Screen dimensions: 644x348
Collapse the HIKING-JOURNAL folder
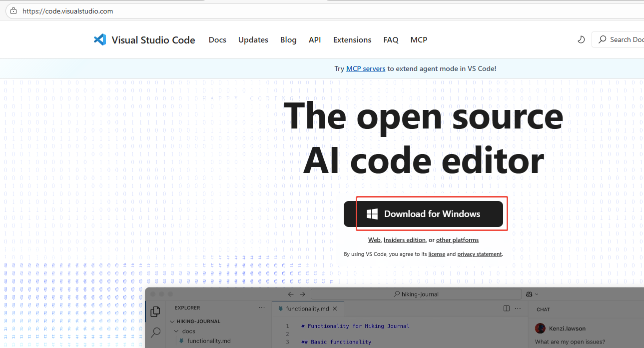(x=172, y=321)
